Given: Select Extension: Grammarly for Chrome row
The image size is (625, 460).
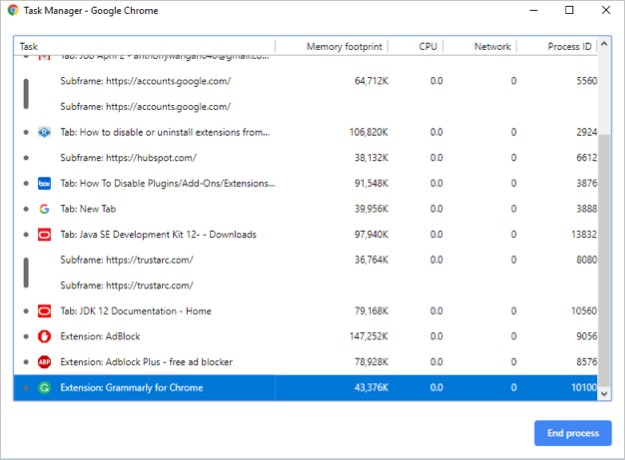Looking at the screenshot, I should (306, 387).
